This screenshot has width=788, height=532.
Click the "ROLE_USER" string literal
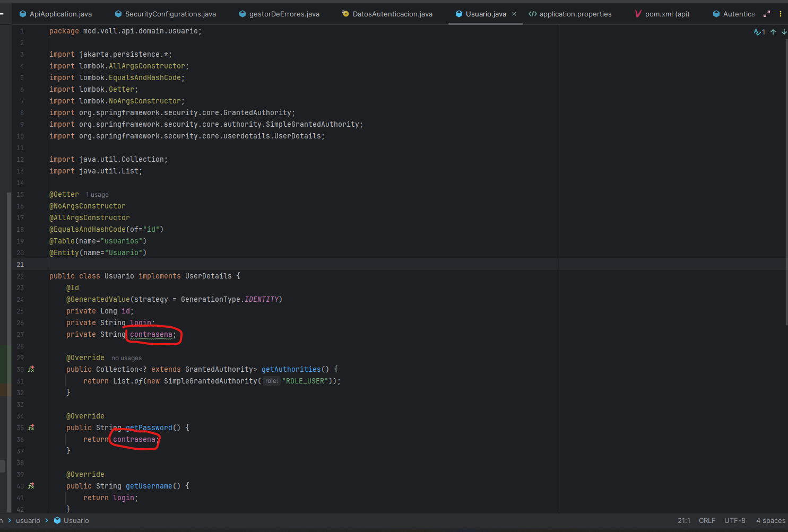[x=305, y=381]
